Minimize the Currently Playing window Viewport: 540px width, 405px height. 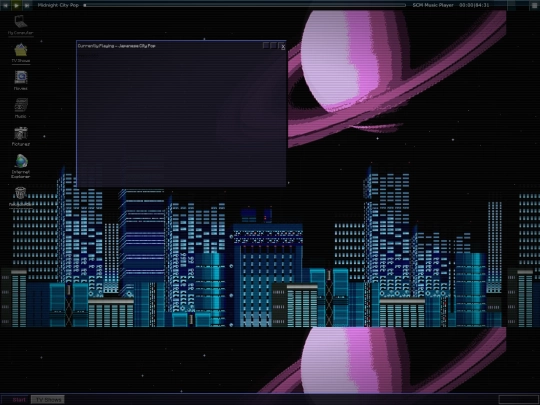click(266, 45)
